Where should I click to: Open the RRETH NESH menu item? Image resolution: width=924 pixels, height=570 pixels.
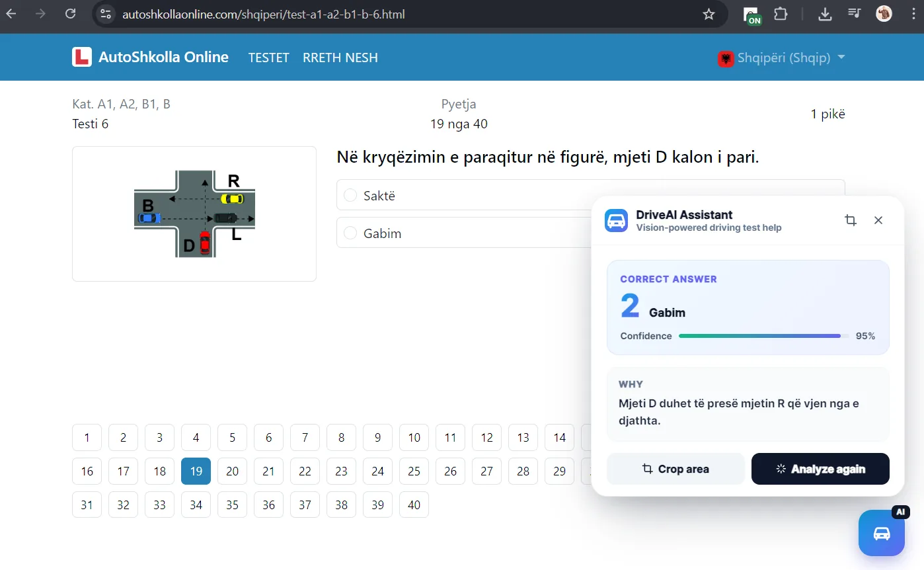pyautogui.click(x=340, y=58)
